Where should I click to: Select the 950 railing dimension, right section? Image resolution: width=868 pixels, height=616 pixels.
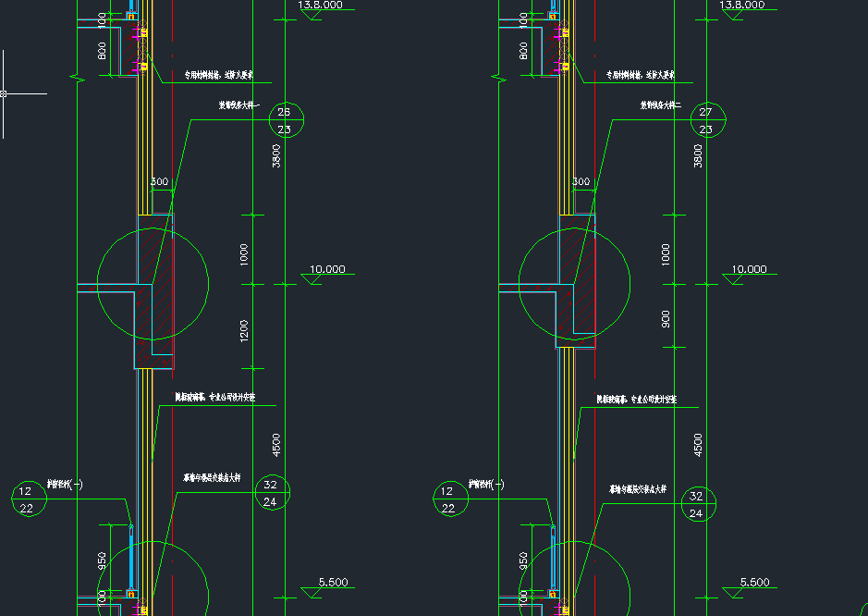(x=524, y=561)
